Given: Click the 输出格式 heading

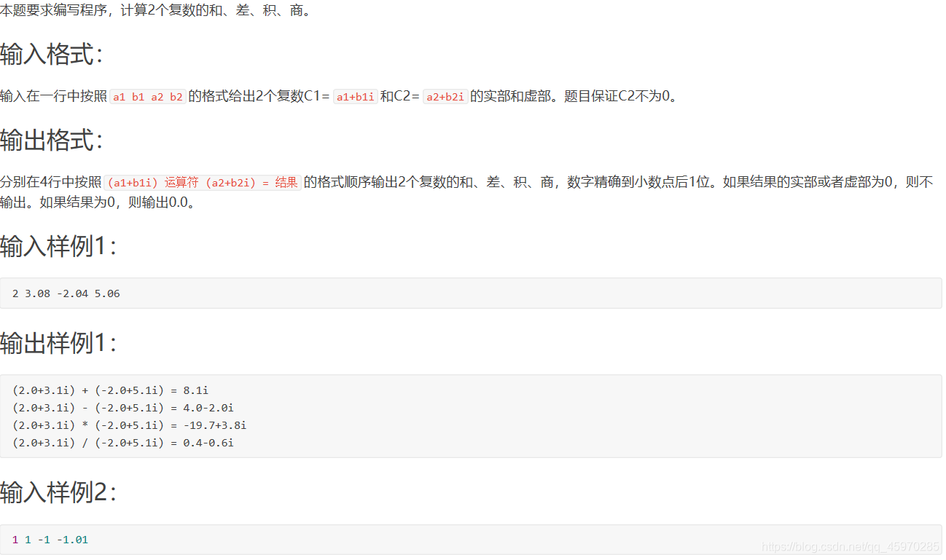Looking at the screenshot, I should coord(52,140).
